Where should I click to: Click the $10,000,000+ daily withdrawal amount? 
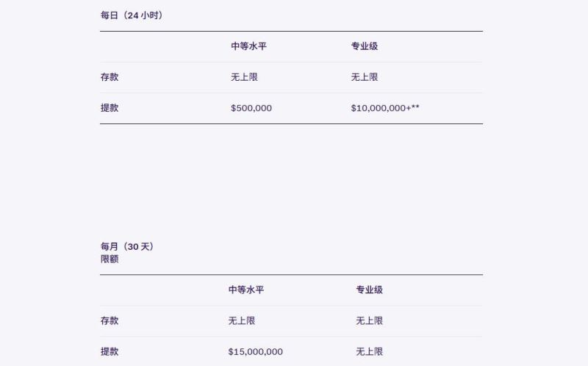381,108
